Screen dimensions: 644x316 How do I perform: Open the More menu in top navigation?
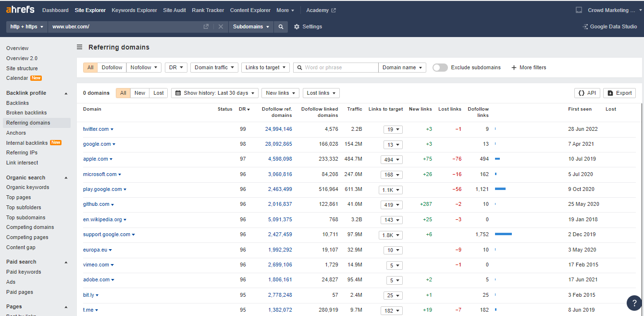coord(285,10)
